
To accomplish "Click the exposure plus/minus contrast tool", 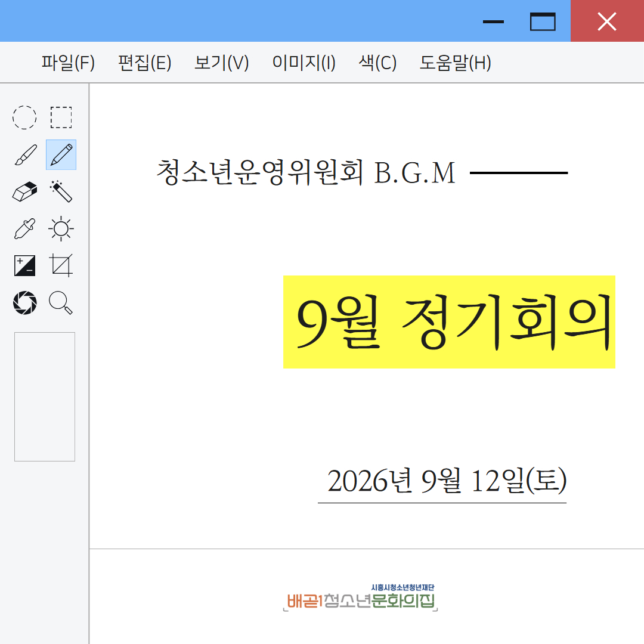I will point(24,266).
